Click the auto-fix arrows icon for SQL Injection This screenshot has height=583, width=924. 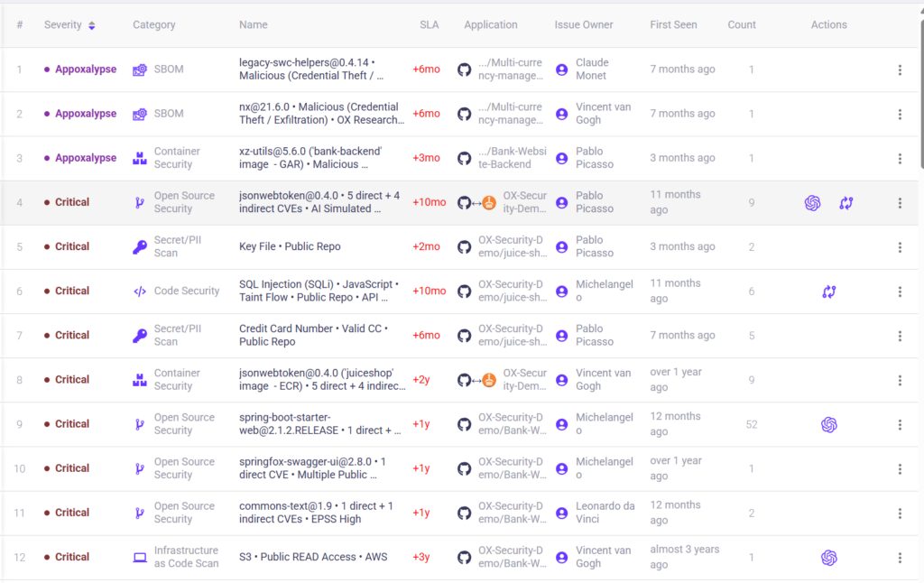(829, 291)
